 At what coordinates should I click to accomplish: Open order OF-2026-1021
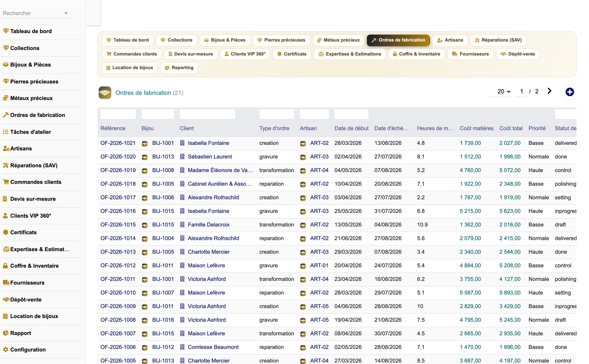tap(118, 143)
